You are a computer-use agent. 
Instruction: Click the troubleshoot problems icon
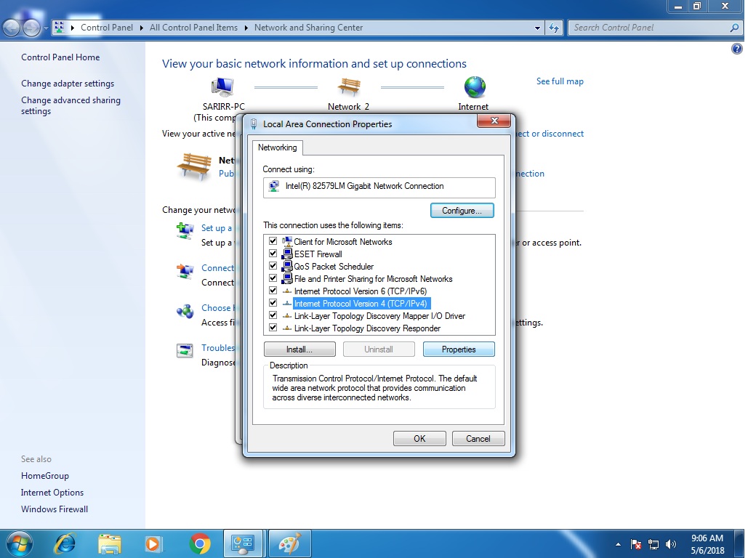point(185,350)
